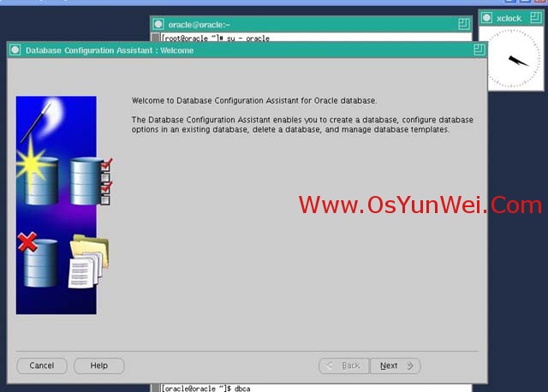Viewport: 548px width, 392px height.
Task: Click the disabled Back button
Action: (x=343, y=365)
